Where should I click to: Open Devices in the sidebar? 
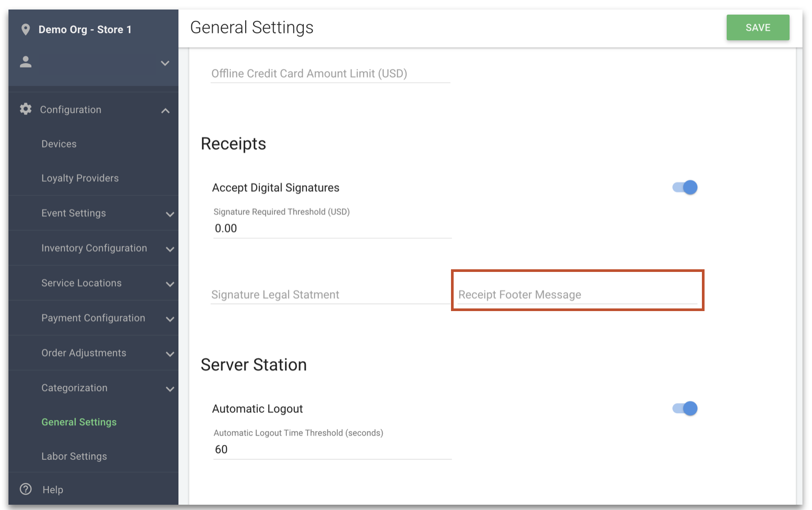tap(59, 144)
